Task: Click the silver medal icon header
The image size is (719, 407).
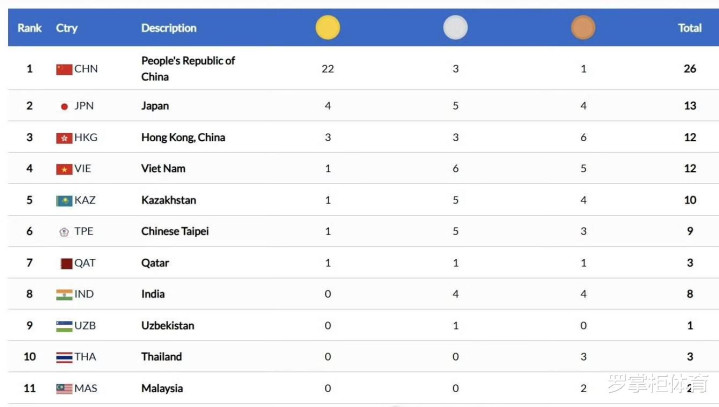Action: 455,28
